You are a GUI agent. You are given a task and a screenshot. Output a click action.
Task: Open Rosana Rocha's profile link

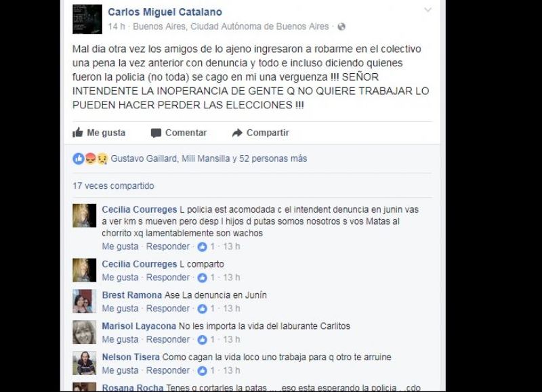[x=133, y=388]
